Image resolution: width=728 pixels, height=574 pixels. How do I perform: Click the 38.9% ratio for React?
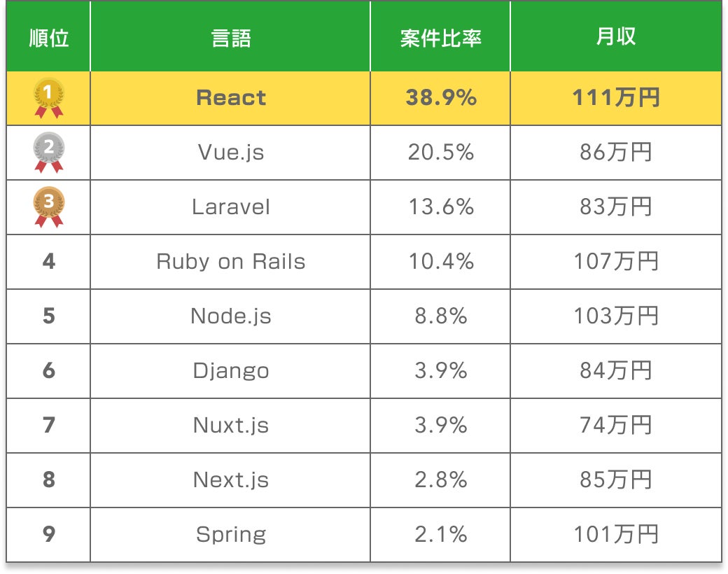click(440, 98)
